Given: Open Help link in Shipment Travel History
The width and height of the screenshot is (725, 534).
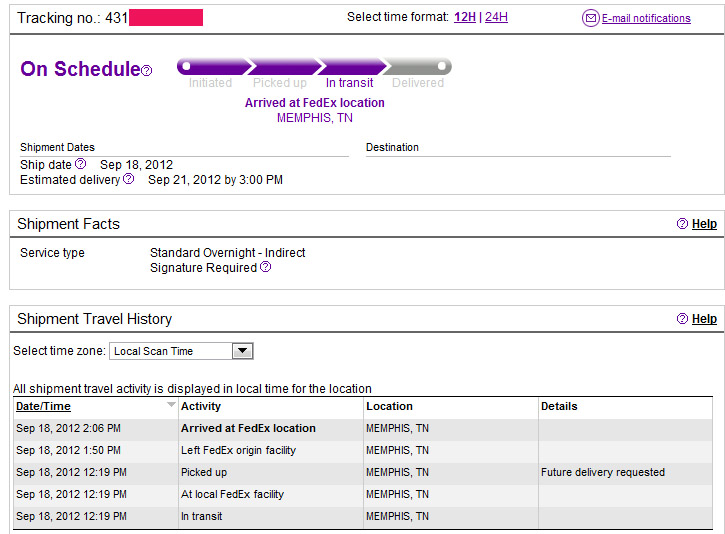Looking at the screenshot, I should point(704,319).
